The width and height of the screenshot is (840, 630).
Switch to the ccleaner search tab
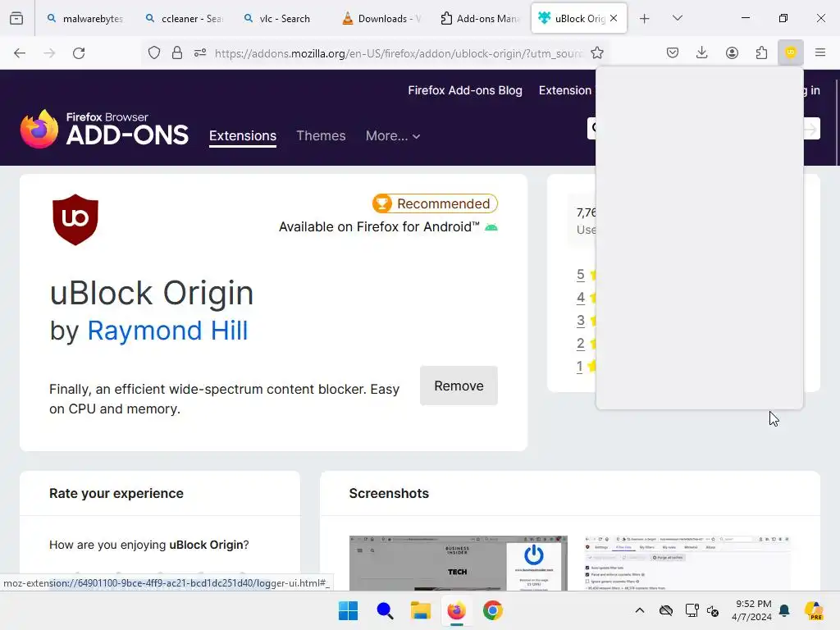185,18
